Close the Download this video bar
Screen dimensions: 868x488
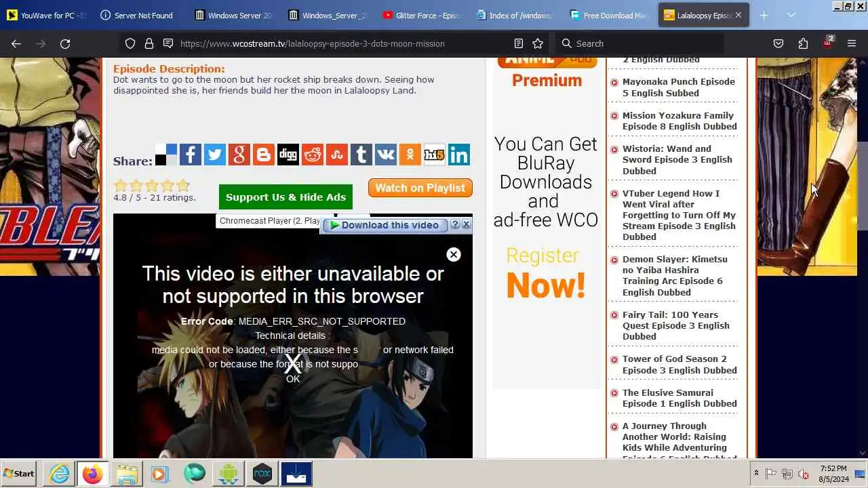[466, 224]
